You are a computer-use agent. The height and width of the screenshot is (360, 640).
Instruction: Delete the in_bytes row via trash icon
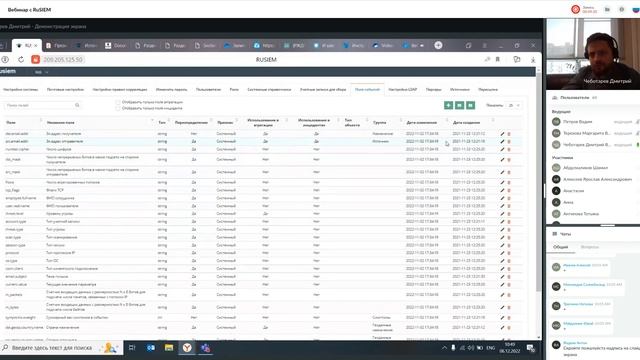point(509,307)
